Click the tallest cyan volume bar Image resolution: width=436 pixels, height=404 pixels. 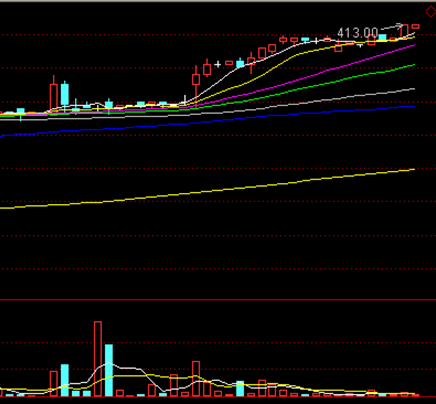109,370
